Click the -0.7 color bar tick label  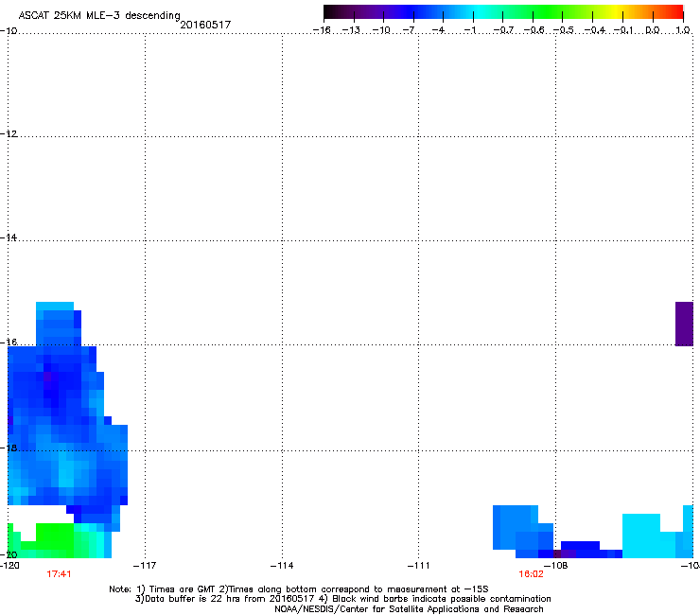click(503, 30)
